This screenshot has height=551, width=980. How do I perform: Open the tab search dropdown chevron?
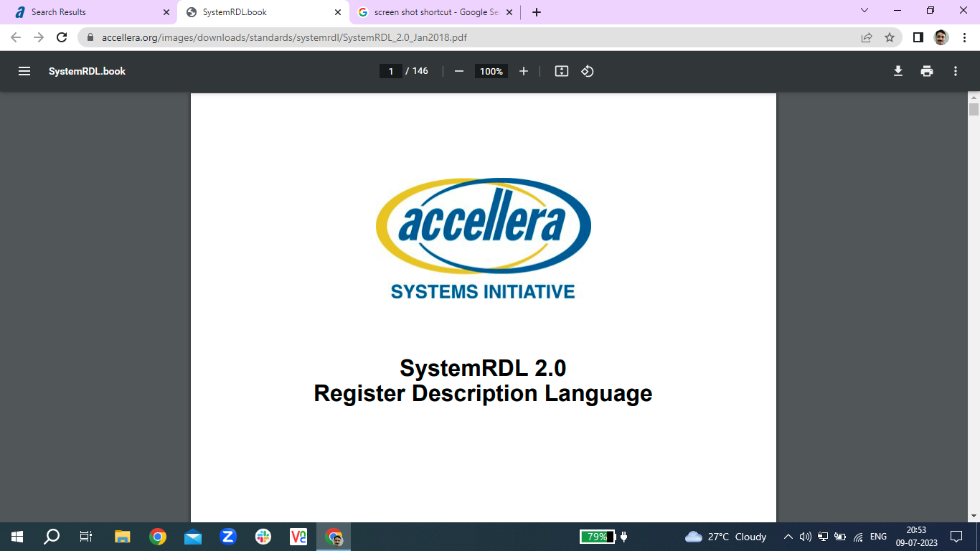pyautogui.click(x=864, y=11)
